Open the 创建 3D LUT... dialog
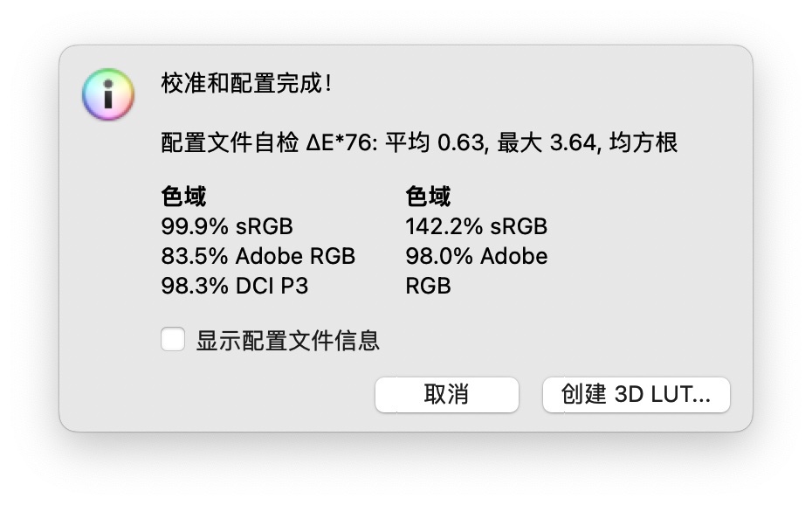The width and height of the screenshot is (812, 505). (x=636, y=395)
